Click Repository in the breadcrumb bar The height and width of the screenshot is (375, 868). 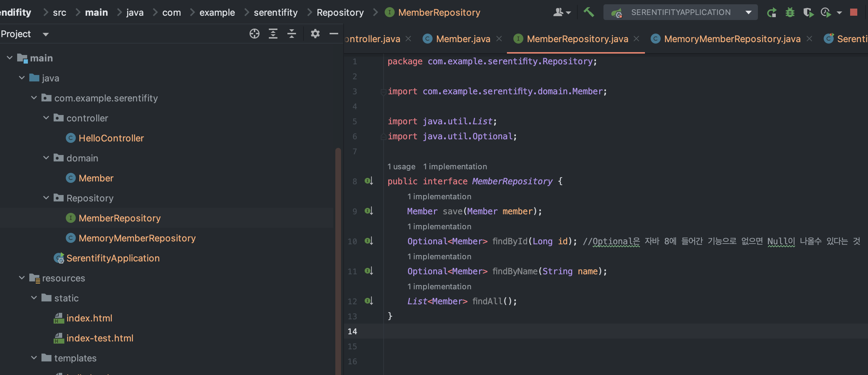tap(340, 12)
